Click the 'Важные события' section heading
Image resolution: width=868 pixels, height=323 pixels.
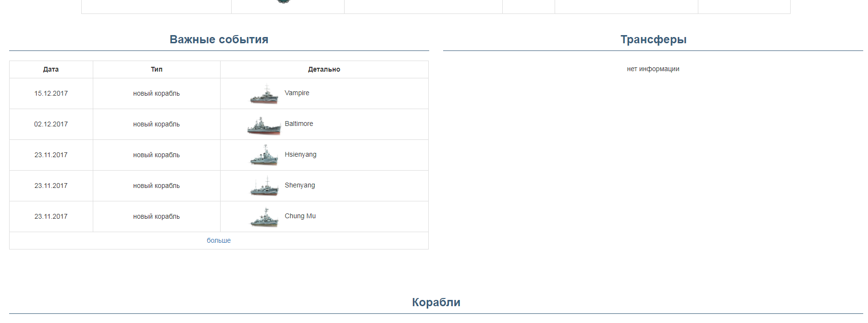click(x=219, y=39)
